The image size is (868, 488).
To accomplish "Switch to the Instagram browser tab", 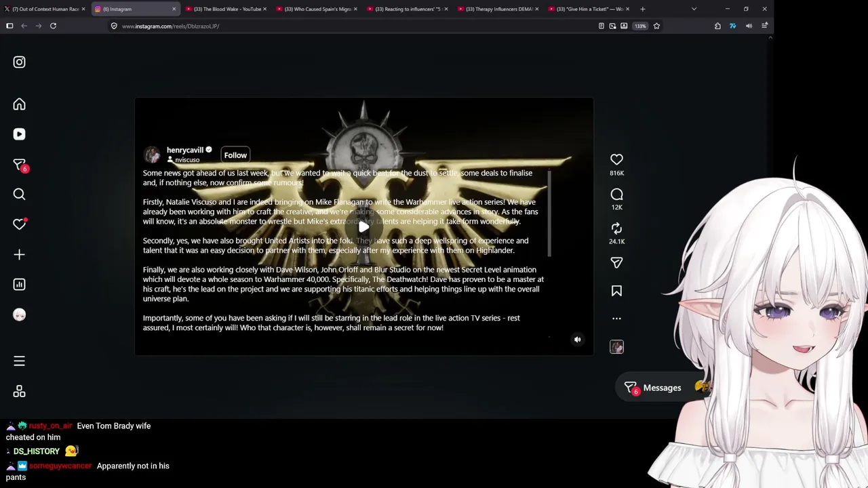I will [135, 9].
